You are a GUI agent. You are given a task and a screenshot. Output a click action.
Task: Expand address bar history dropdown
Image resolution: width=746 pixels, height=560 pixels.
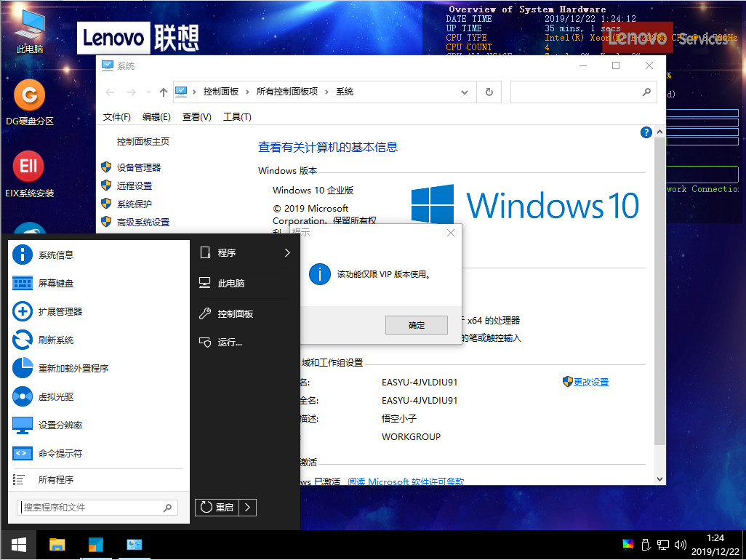[465, 92]
